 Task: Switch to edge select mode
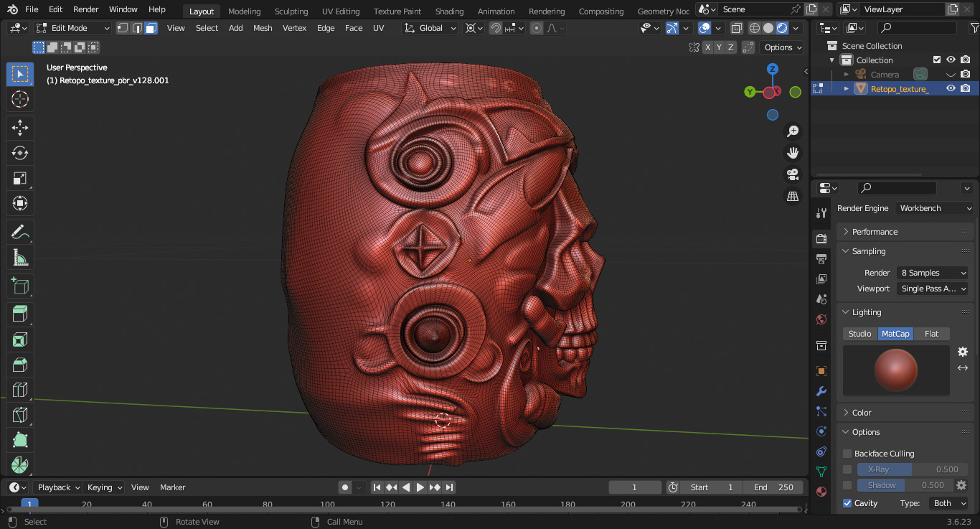pos(137,28)
